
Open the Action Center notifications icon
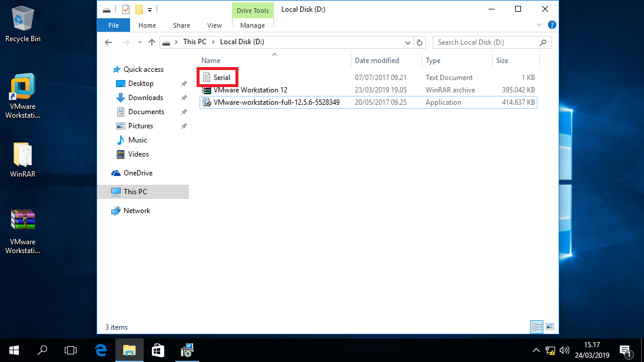626,351
